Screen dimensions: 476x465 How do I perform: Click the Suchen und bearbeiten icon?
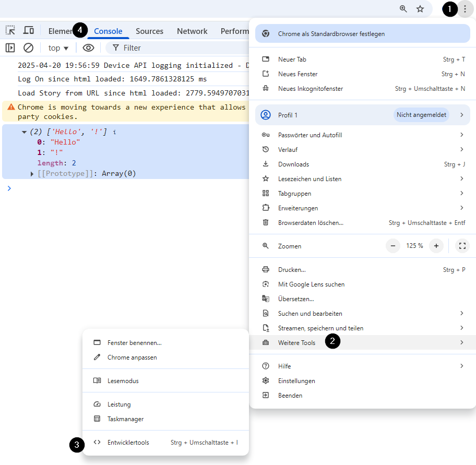(x=266, y=313)
